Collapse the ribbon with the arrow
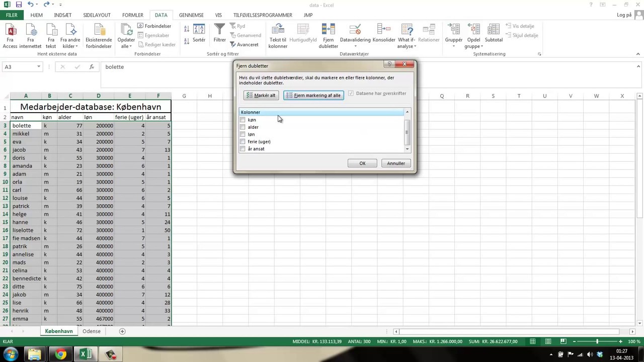Viewport: 644px width, 362px height. [638, 54]
